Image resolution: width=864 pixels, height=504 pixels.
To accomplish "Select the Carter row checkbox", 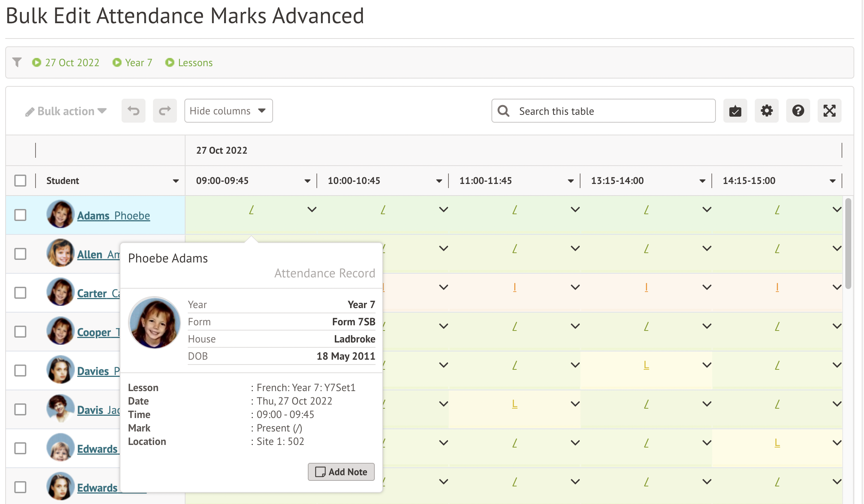I will click(20, 293).
